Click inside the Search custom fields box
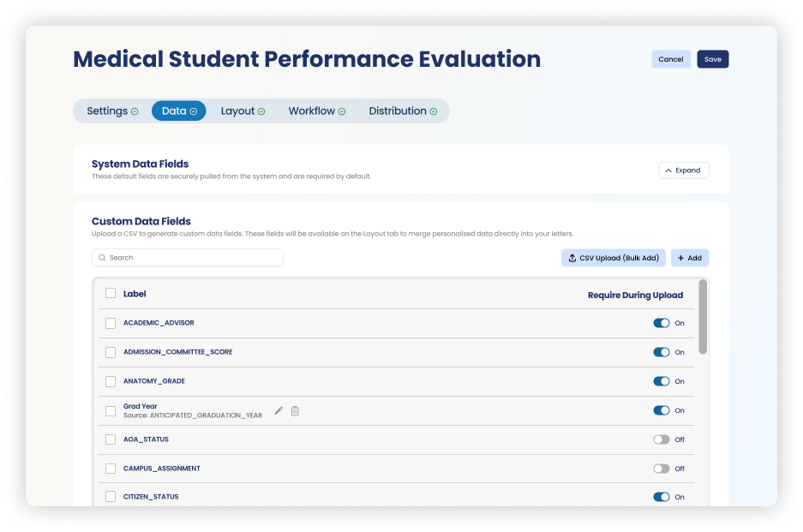Image resolution: width=803 pixels, height=532 pixels. [188, 257]
